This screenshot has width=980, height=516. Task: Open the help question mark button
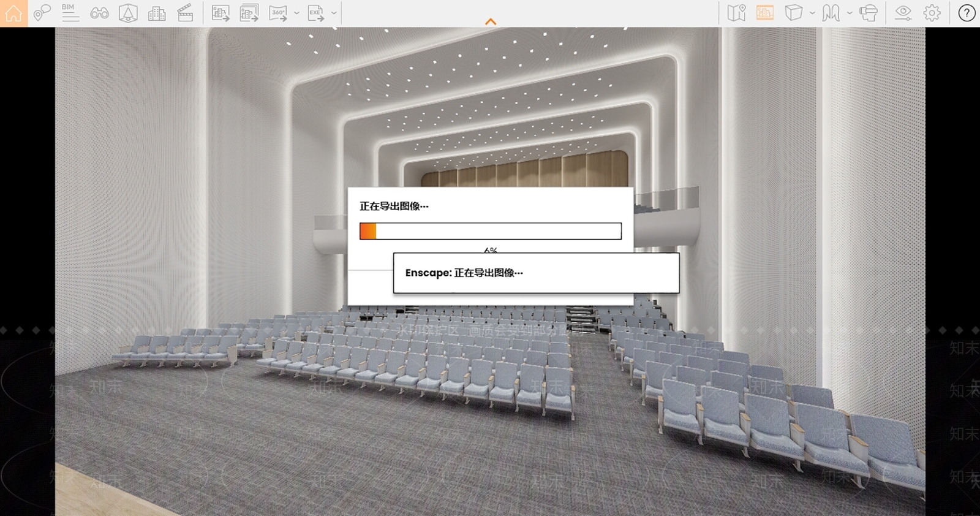point(967,13)
